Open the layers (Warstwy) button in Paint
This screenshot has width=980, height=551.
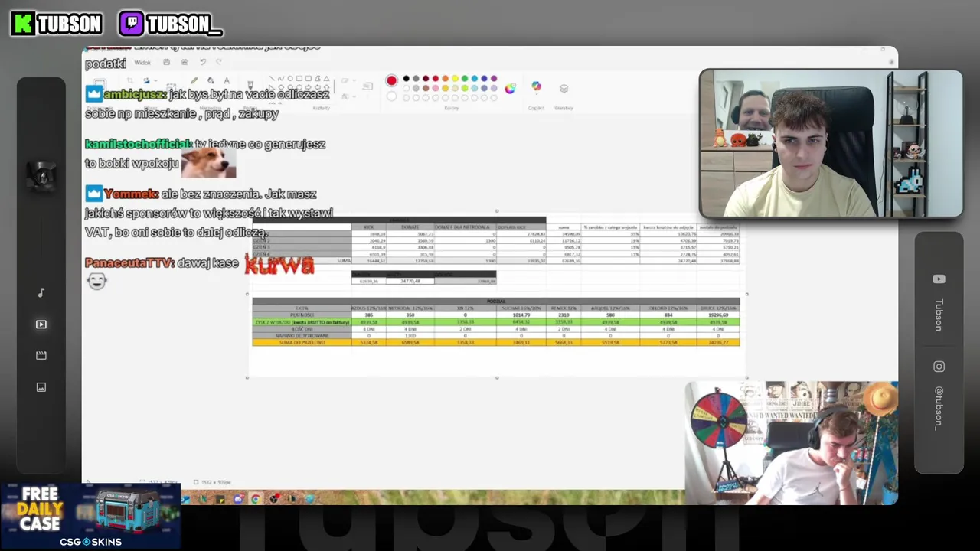(563, 88)
